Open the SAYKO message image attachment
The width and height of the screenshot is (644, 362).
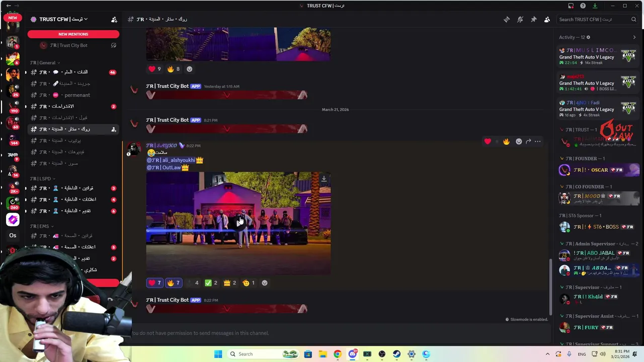click(x=238, y=223)
